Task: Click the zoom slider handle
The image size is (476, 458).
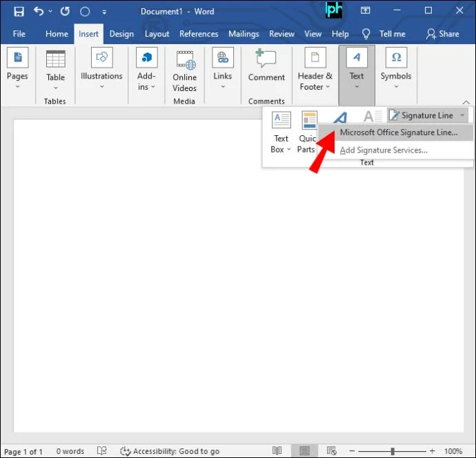Action: (393, 451)
